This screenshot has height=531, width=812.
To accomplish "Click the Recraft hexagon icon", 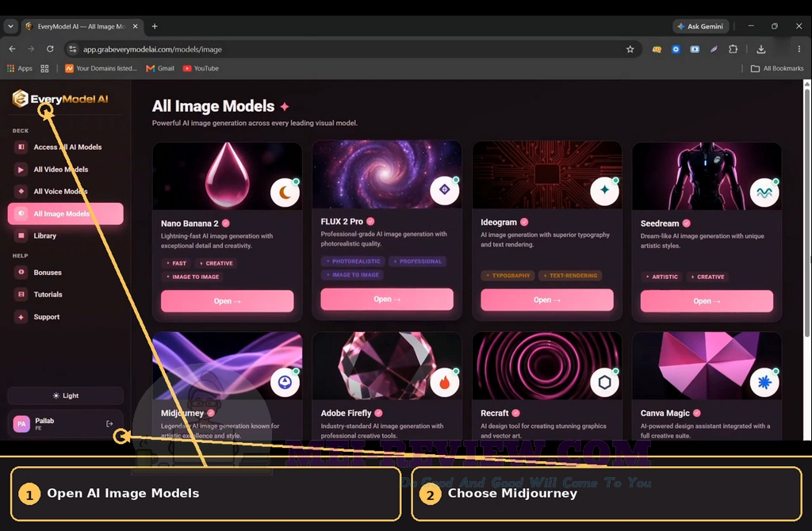I will click(605, 383).
